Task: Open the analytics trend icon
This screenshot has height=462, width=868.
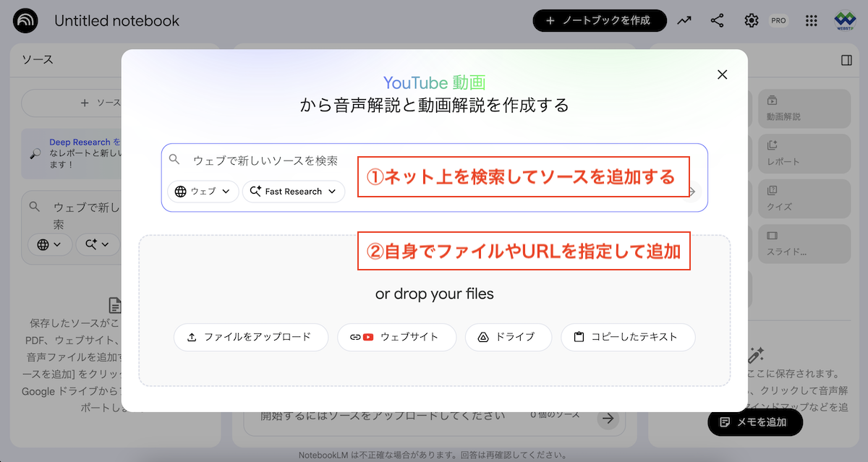Action: (x=684, y=21)
